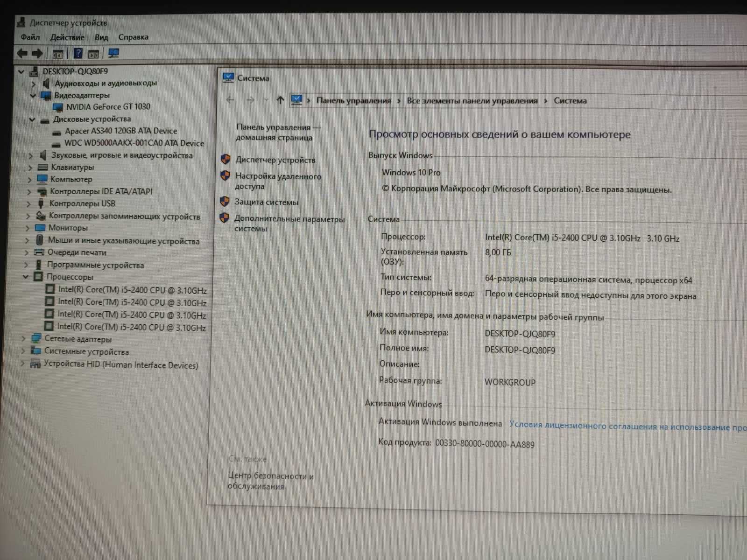Open recent locations dropdown in System window
The image size is (747, 560).
(x=266, y=100)
